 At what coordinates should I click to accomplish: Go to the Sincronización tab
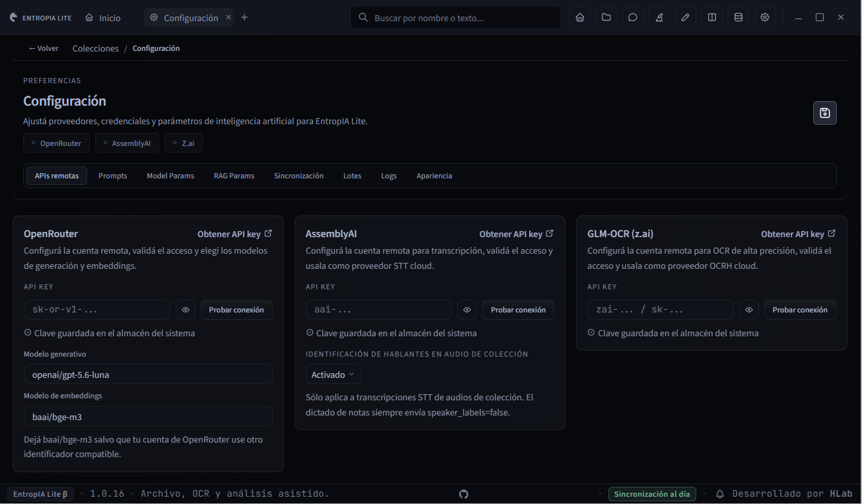click(x=299, y=176)
